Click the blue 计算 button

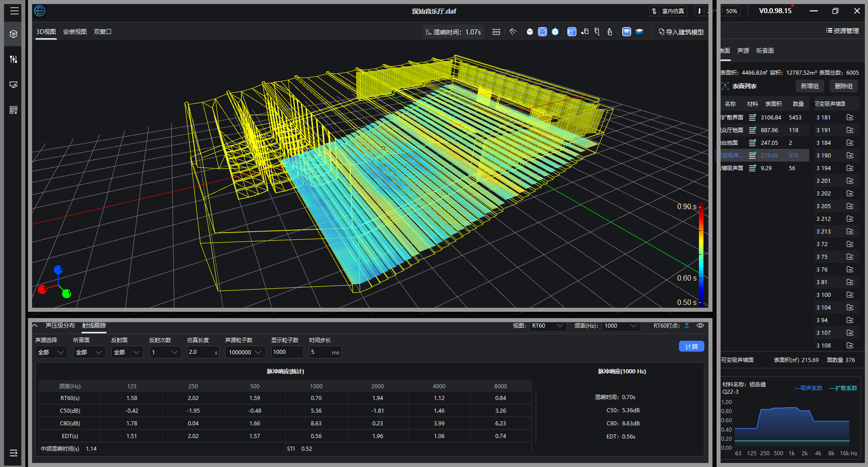[691, 347]
